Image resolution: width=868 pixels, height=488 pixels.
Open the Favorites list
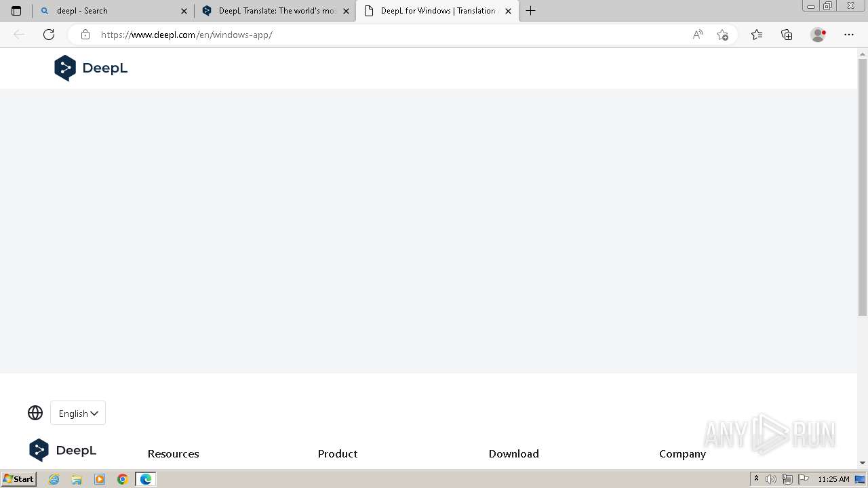point(757,35)
